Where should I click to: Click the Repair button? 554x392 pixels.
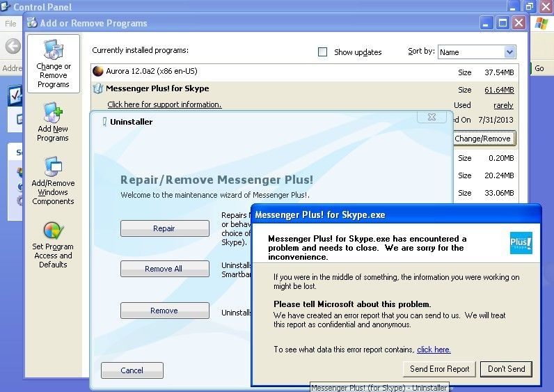[165, 228]
